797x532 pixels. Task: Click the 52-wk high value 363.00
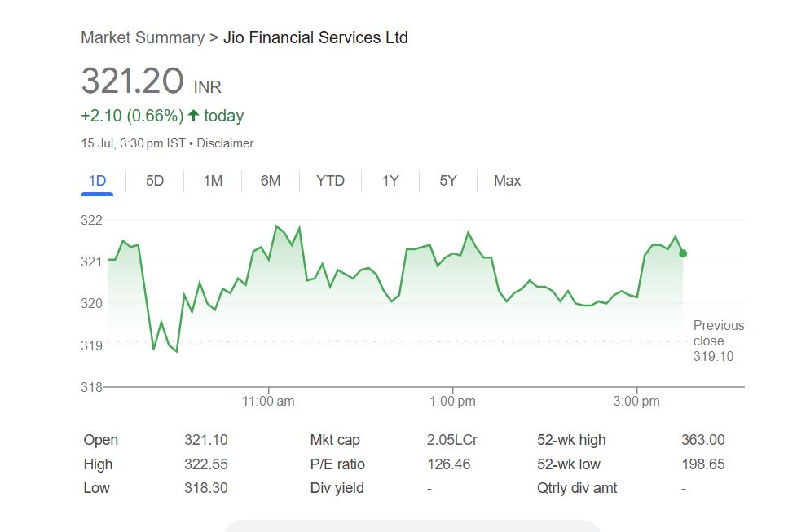702,440
